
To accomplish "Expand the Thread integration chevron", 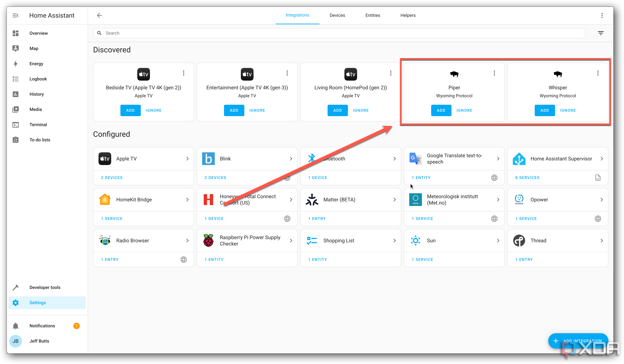I will [601, 241].
